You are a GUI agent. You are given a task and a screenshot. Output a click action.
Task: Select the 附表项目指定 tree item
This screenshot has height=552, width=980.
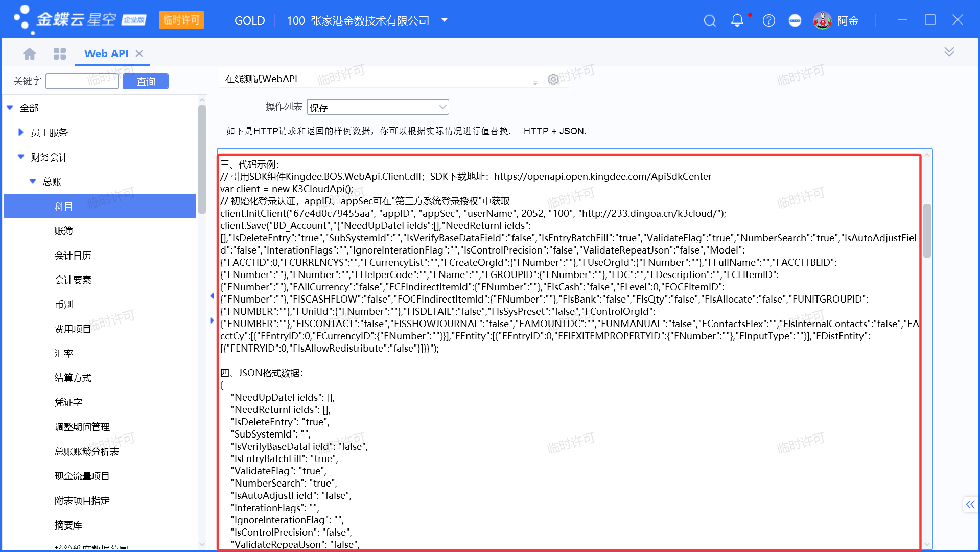click(x=82, y=500)
